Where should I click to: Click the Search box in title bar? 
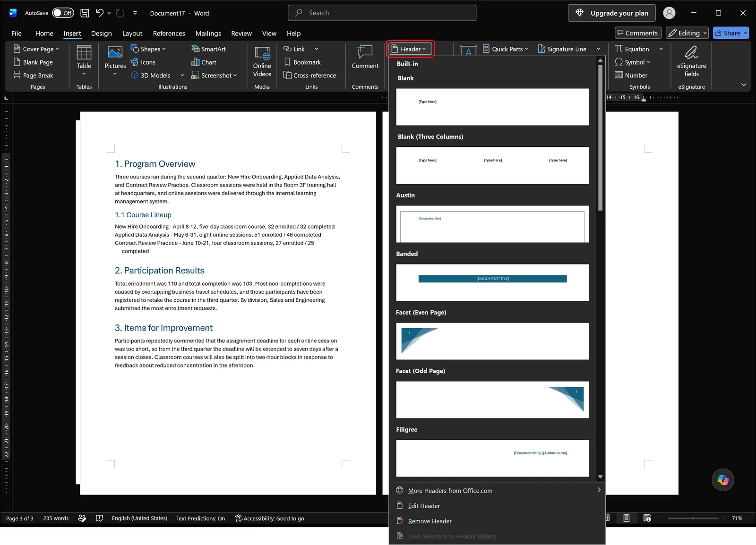(382, 13)
